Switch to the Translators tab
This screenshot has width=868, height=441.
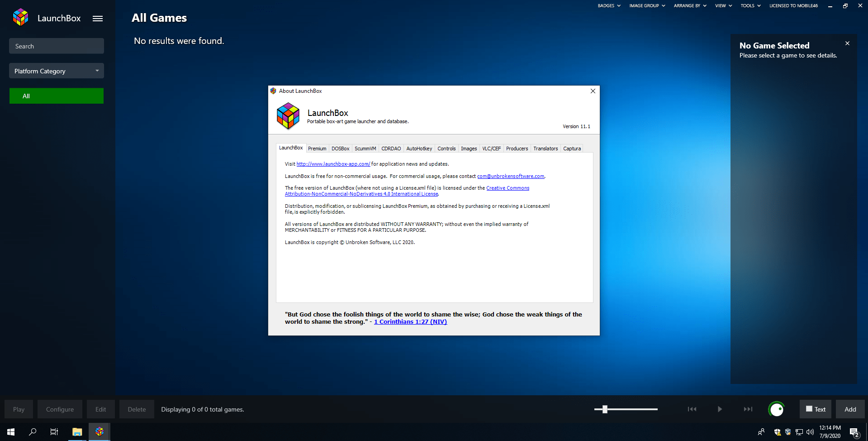[x=545, y=149]
